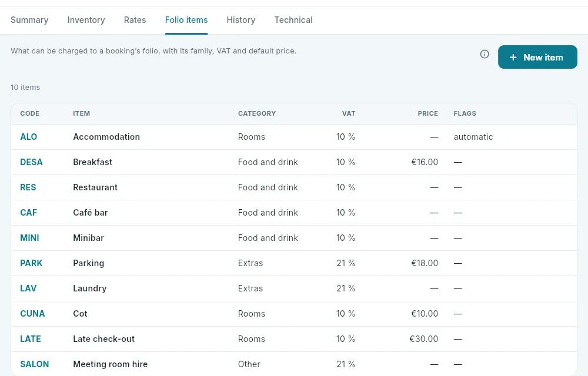588x376 pixels.
Task: Open the Summary tab
Action: coord(29,20)
